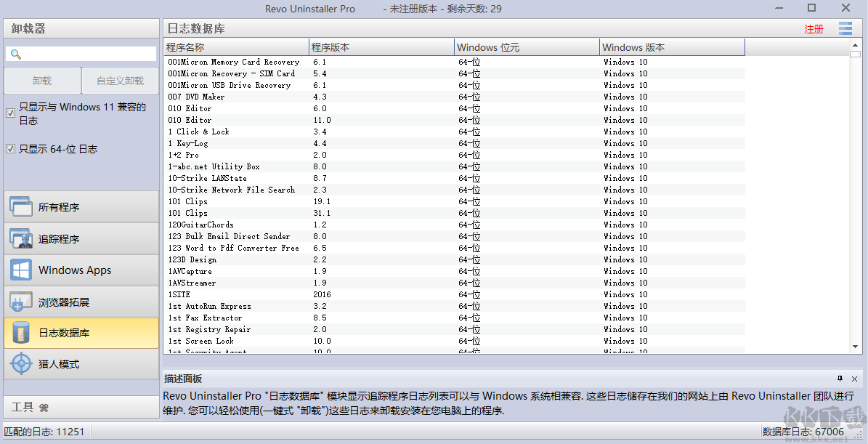Select row 123 Bulk Email Direct Sender
The width and height of the screenshot is (868, 444).
tap(455, 236)
